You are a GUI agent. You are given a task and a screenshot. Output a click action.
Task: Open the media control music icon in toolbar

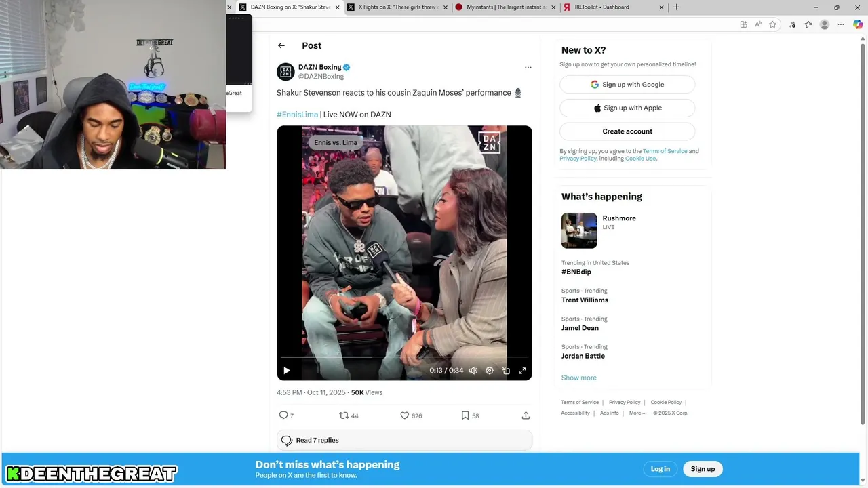pyautogui.click(x=792, y=24)
